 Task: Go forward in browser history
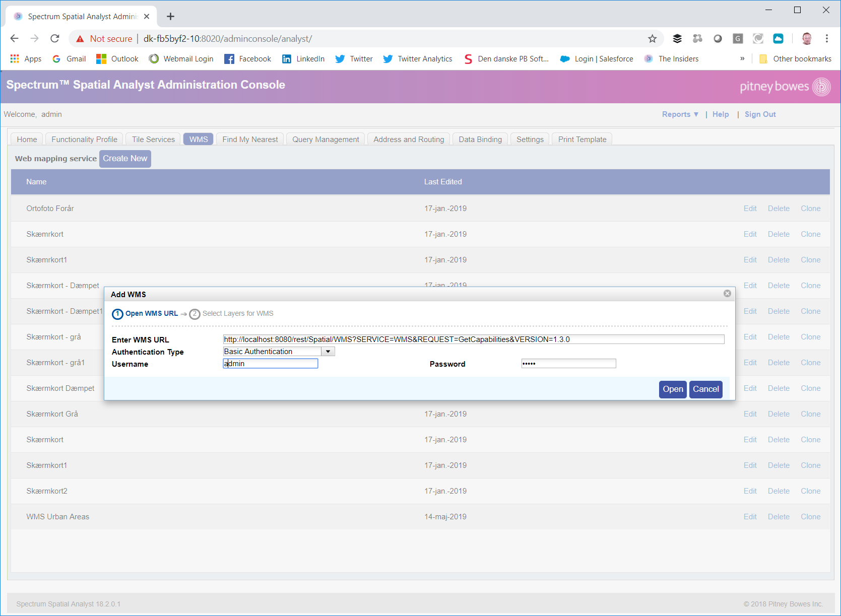[x=34, y=38]
